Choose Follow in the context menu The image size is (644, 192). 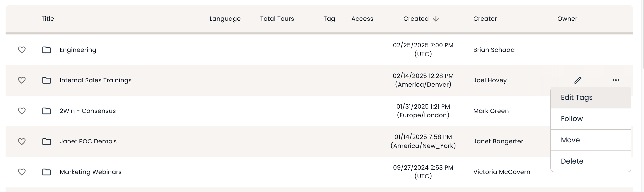[572, 119]
